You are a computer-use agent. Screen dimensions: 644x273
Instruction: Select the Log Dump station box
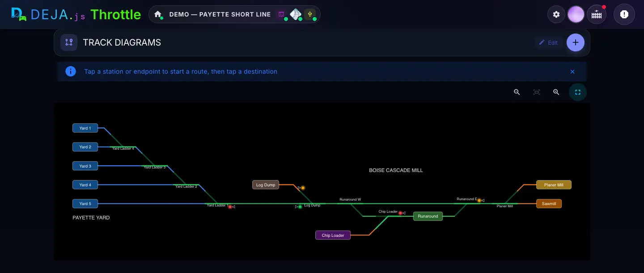point(266,185)
